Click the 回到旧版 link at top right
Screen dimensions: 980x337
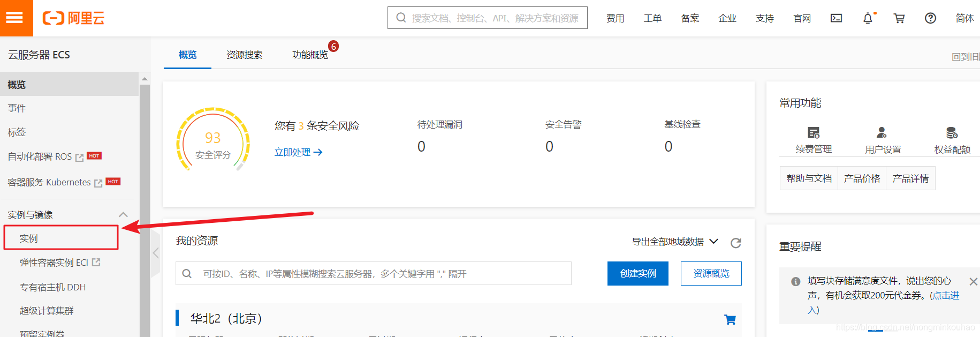pos(966,57)
